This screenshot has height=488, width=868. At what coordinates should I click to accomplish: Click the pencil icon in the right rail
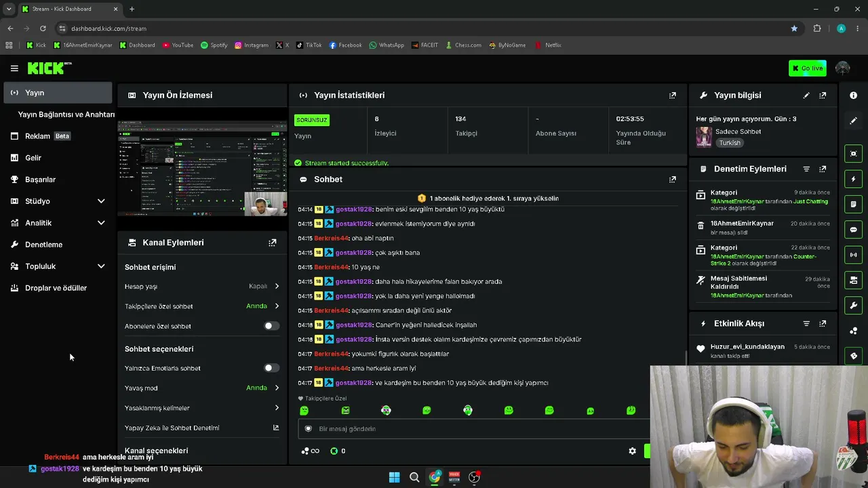tap(854, 121)
